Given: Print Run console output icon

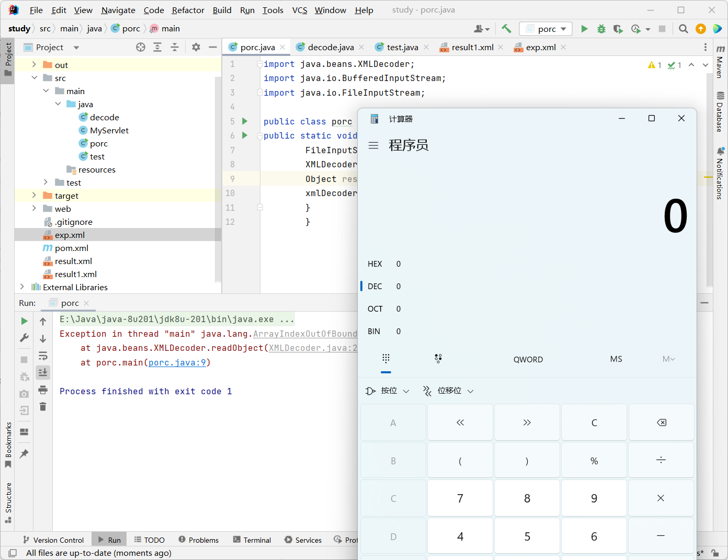Looking at the screenshot, I should [43, 390].
